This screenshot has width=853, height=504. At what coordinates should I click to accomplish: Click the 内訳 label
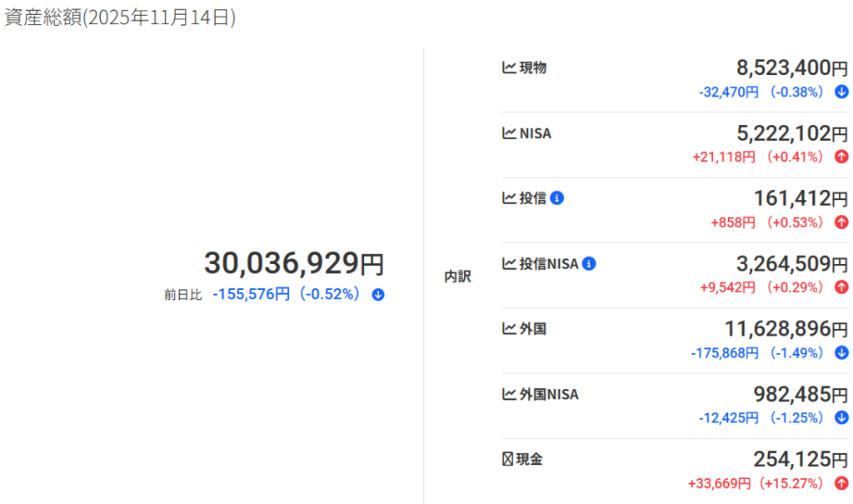(x=457, y=277)
